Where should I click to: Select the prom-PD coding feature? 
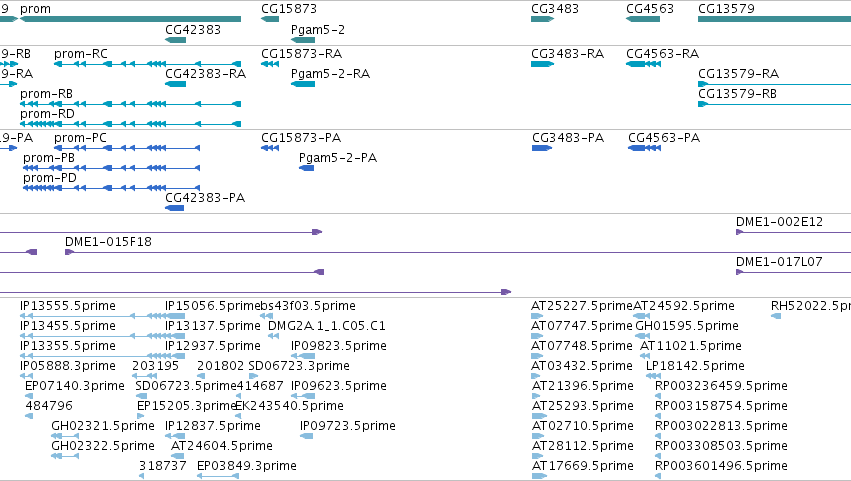111,188
